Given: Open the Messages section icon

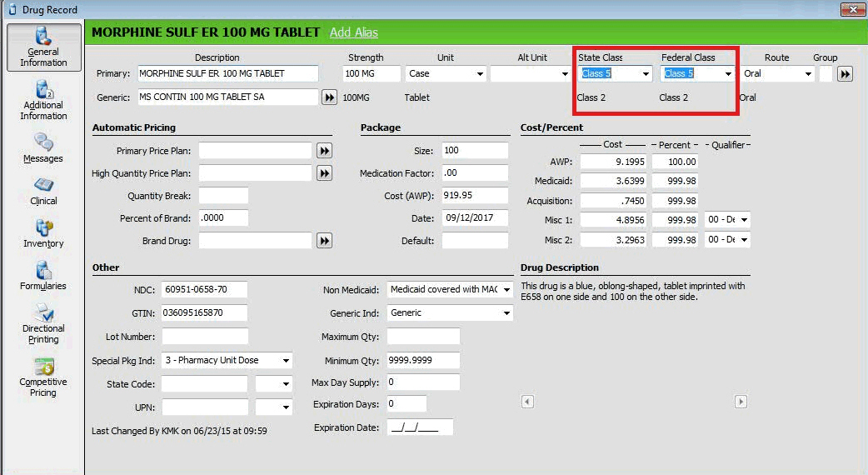Looking at the screenshot, I should click(43, 142).
